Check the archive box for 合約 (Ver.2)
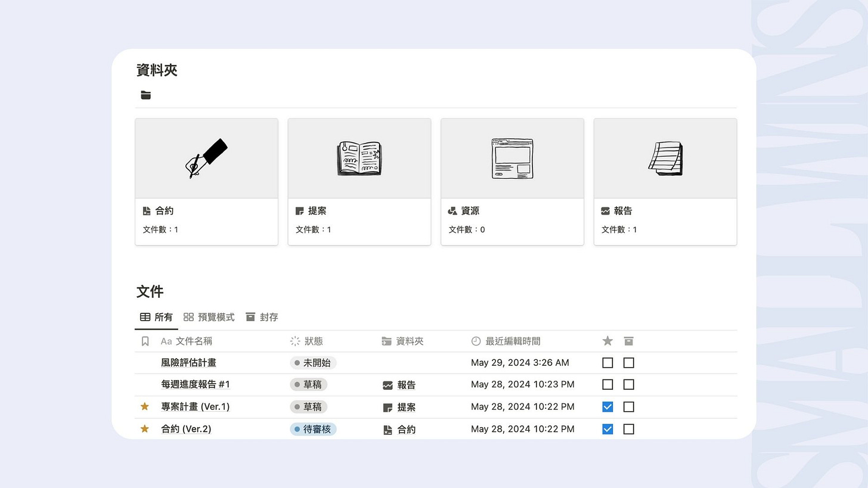868x488 pixels. pos(628,429)
